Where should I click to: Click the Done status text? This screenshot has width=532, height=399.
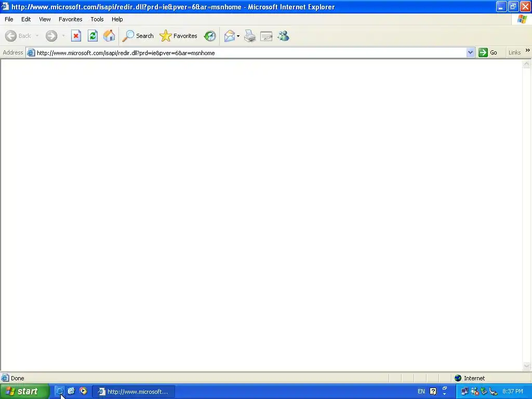[17, 378]
